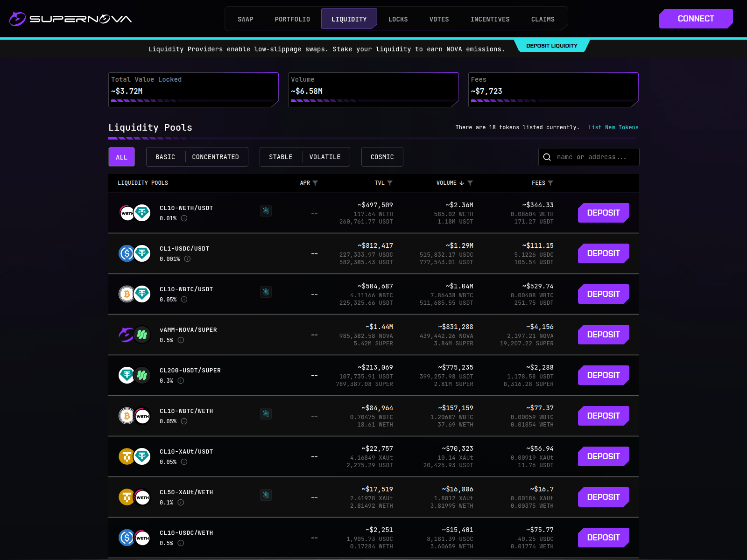Open the FEES filter funnel

[x=550, y=183]
